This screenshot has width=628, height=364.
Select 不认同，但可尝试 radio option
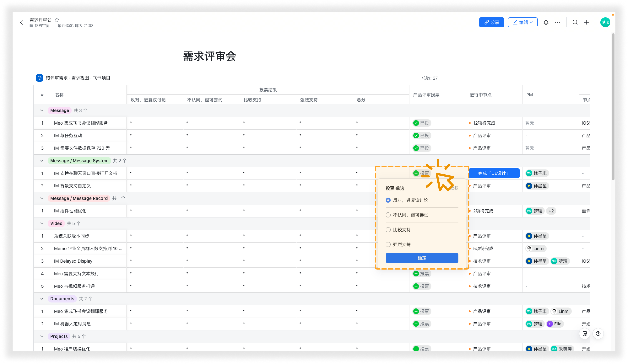tap(388, 215)
